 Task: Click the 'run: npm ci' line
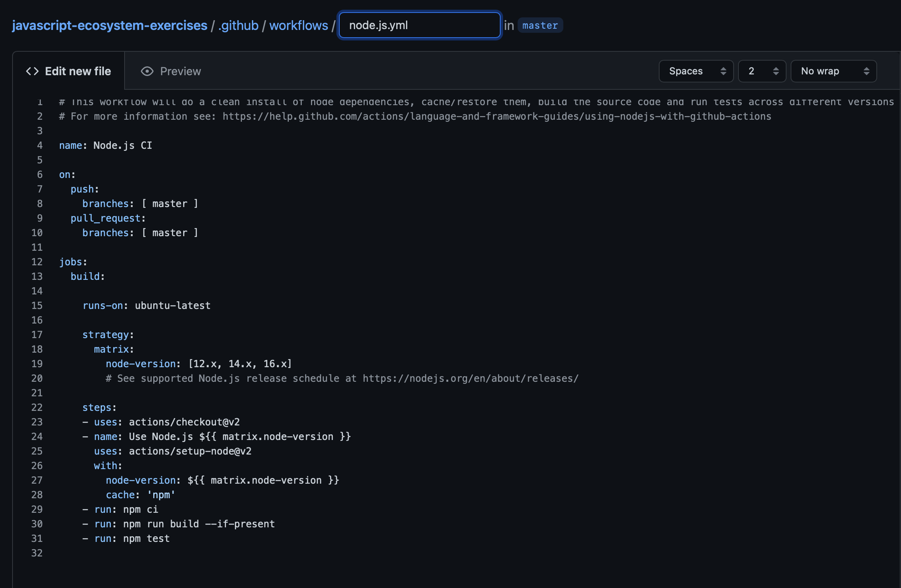pos(121,510)
